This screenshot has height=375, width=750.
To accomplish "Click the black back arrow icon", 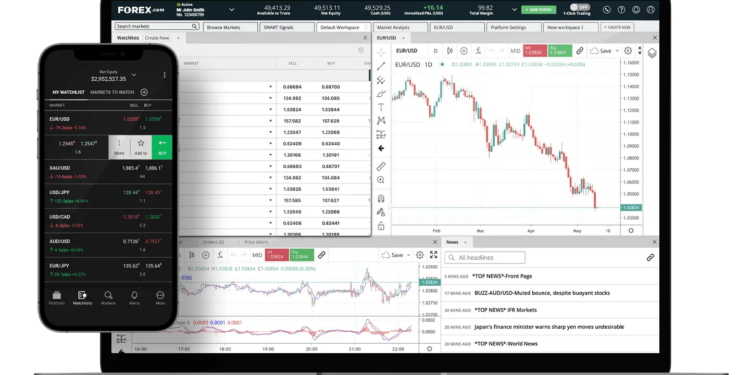I will point(381,148).
